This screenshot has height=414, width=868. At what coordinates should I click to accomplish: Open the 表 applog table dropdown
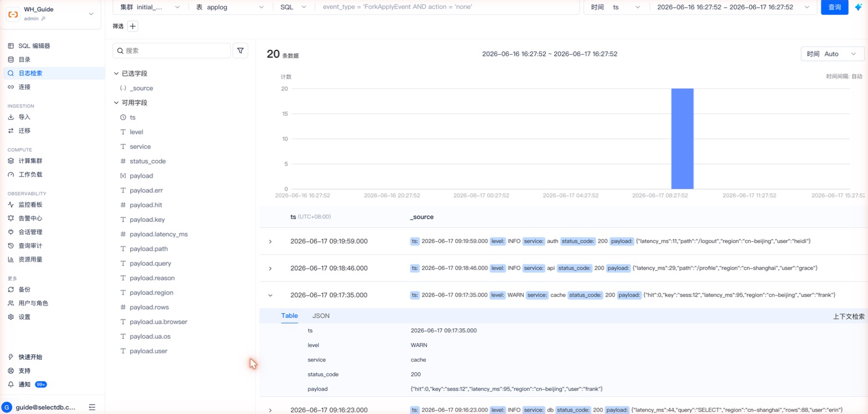230,7
